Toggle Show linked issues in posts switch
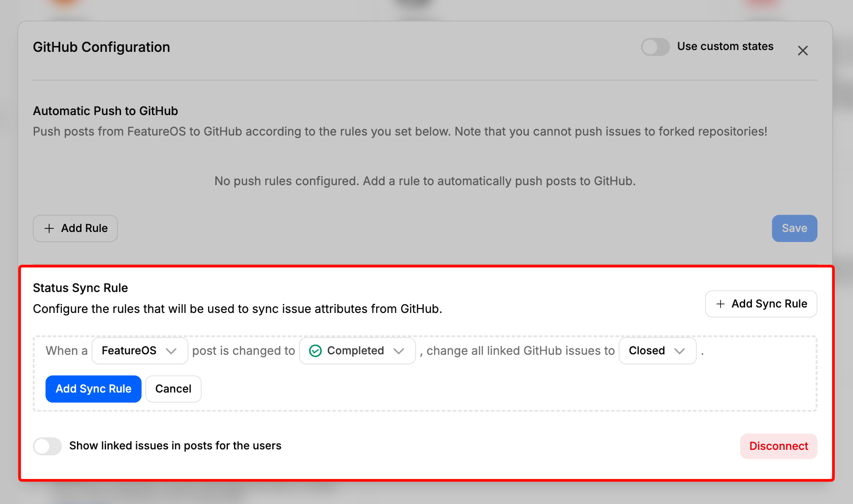Viewport: 853px width, 504px height. pos(47,446)
